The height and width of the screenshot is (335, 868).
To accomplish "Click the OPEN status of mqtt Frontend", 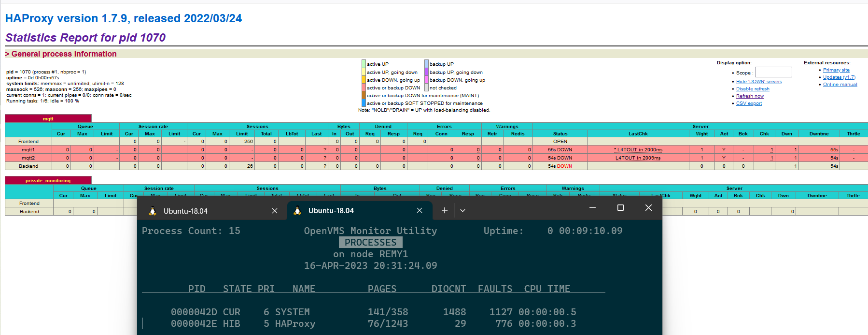I will point(560,142).
